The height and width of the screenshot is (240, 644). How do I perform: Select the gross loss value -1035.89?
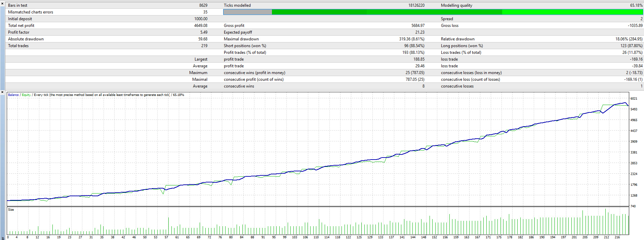[x=635, y=26]
